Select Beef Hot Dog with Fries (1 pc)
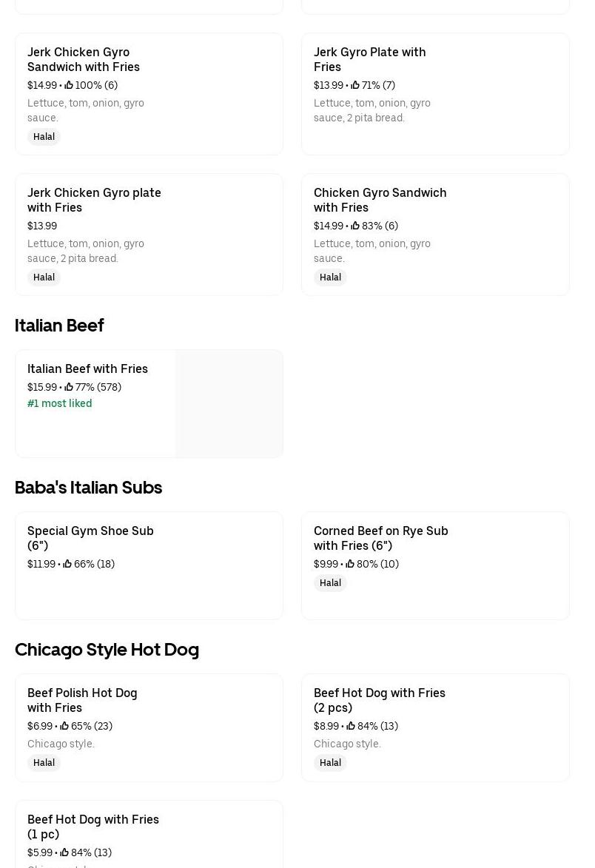595x868 pixels. point(93,827)
